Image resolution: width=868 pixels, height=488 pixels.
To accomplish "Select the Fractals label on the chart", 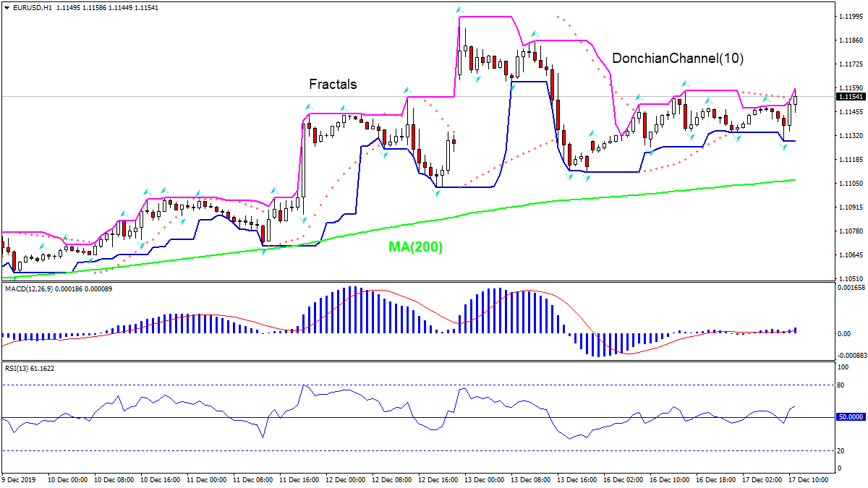I will (332, 85).
